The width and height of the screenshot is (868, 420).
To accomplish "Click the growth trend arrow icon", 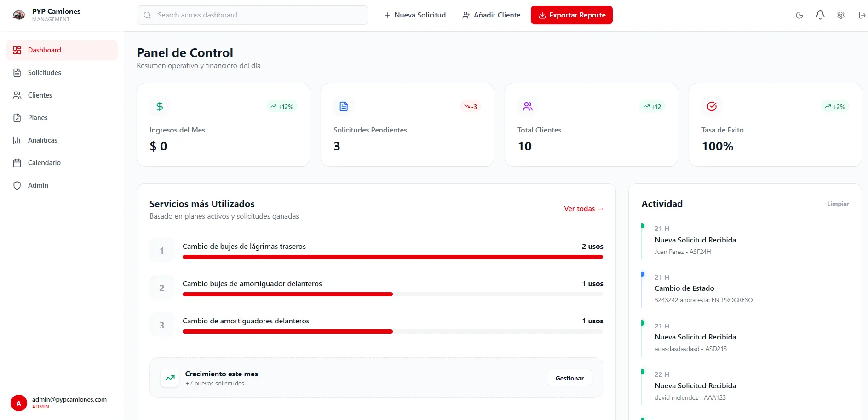I will tap(170, 378).
